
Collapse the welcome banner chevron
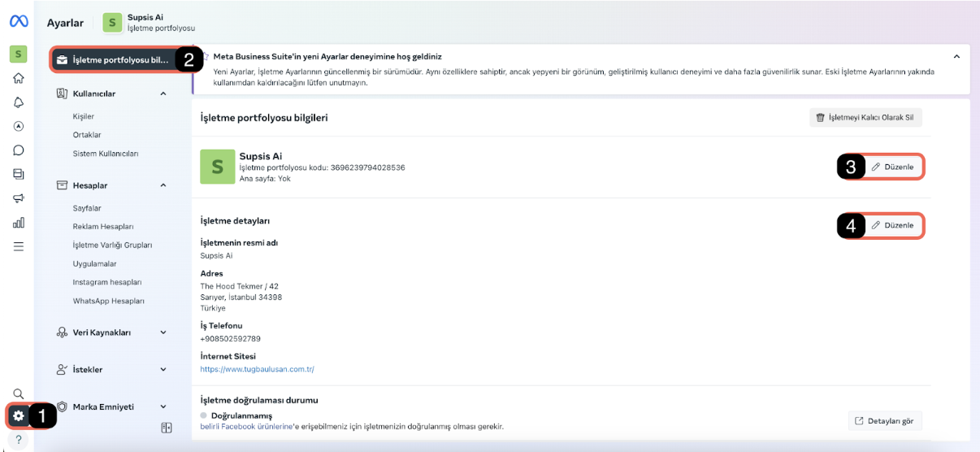point(956,57)
